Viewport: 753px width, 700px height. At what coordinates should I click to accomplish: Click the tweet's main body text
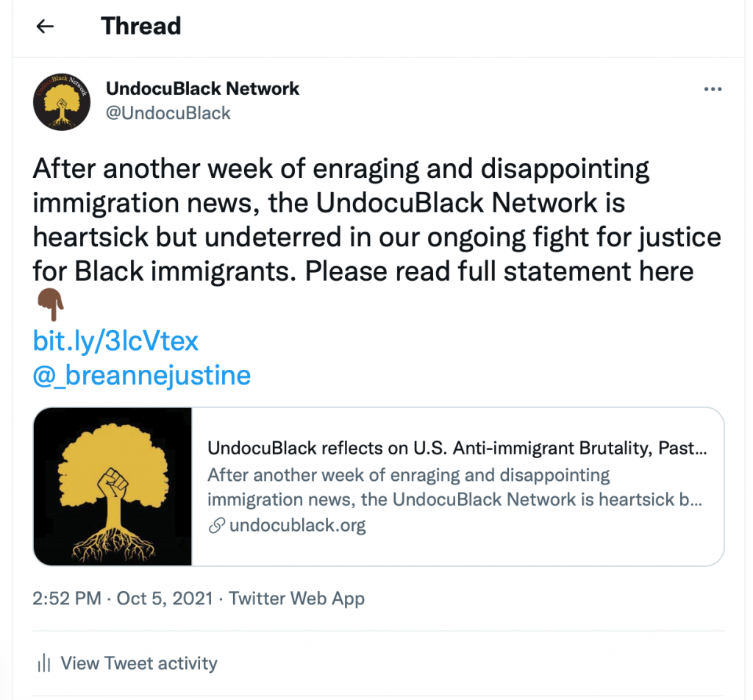click(368, 220)
